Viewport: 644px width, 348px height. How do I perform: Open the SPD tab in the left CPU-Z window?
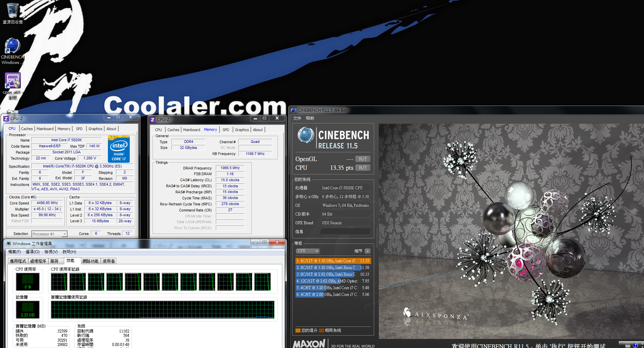[79, 129]
